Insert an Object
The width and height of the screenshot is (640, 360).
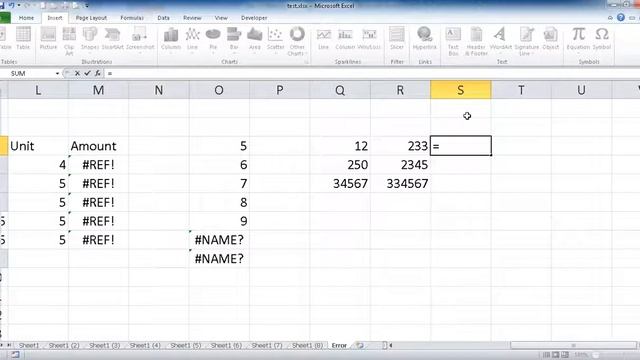[x=550, y=39]
